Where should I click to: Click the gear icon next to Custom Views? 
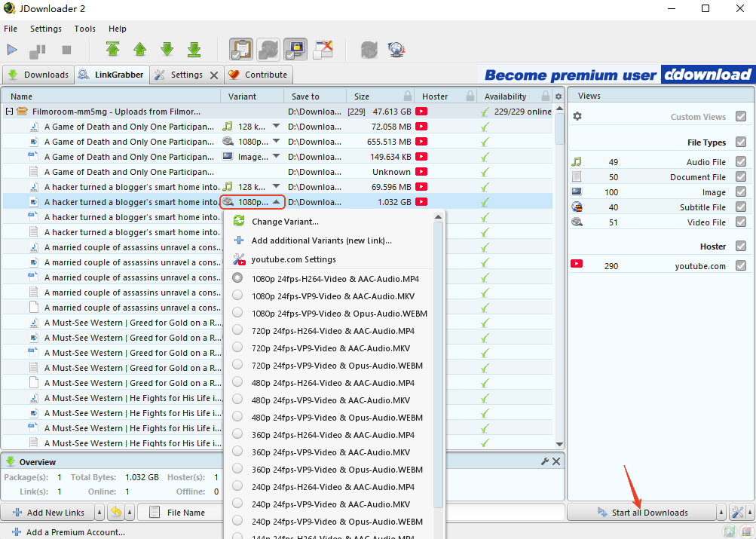pos(577,117)
